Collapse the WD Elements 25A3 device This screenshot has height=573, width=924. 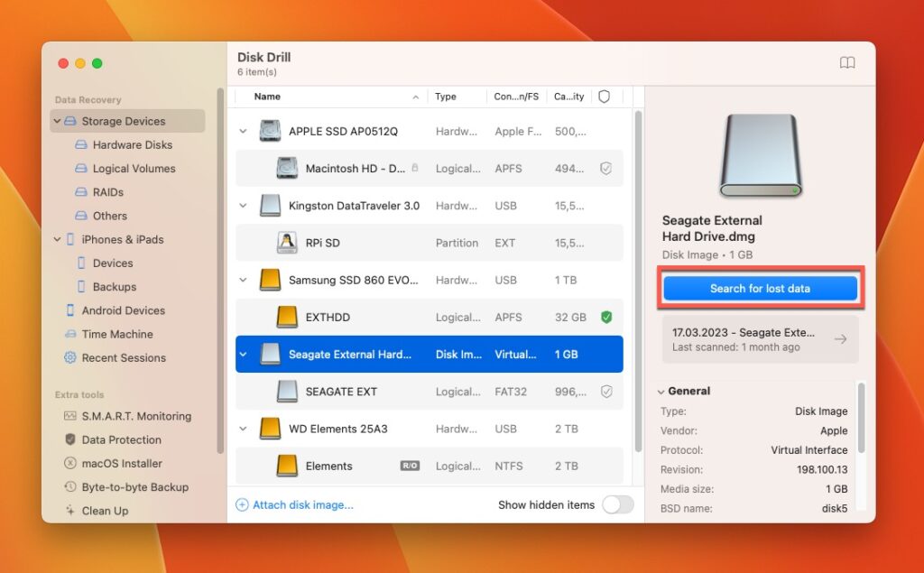tap(242, 429)
